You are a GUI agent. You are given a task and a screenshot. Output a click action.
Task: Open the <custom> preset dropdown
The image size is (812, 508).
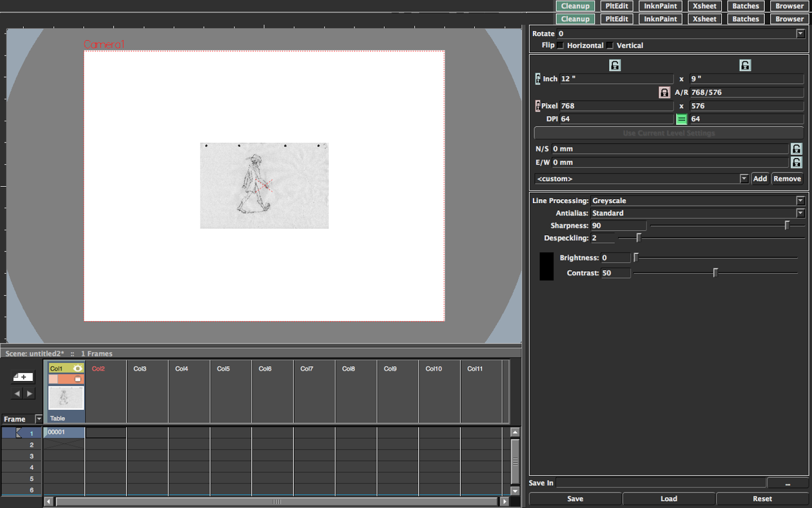[x=744, y=179]
